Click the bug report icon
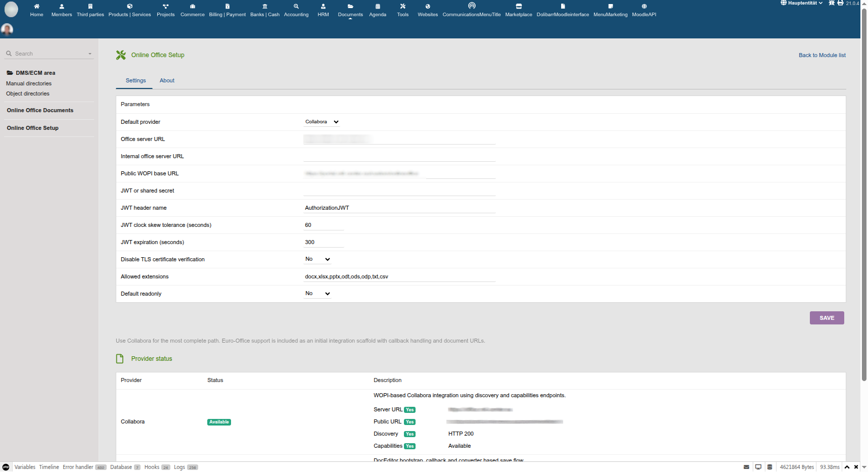The image size is (868, 472). coord(832,3)
